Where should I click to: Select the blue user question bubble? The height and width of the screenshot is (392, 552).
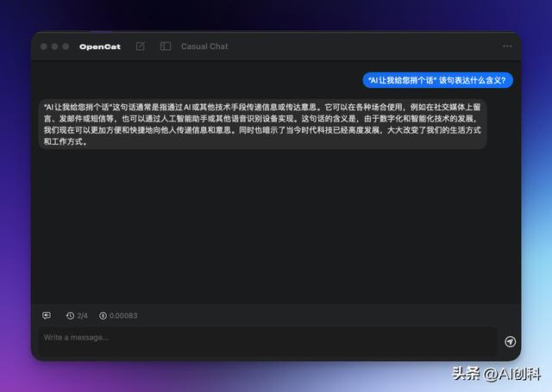click(x=437, y=80)
